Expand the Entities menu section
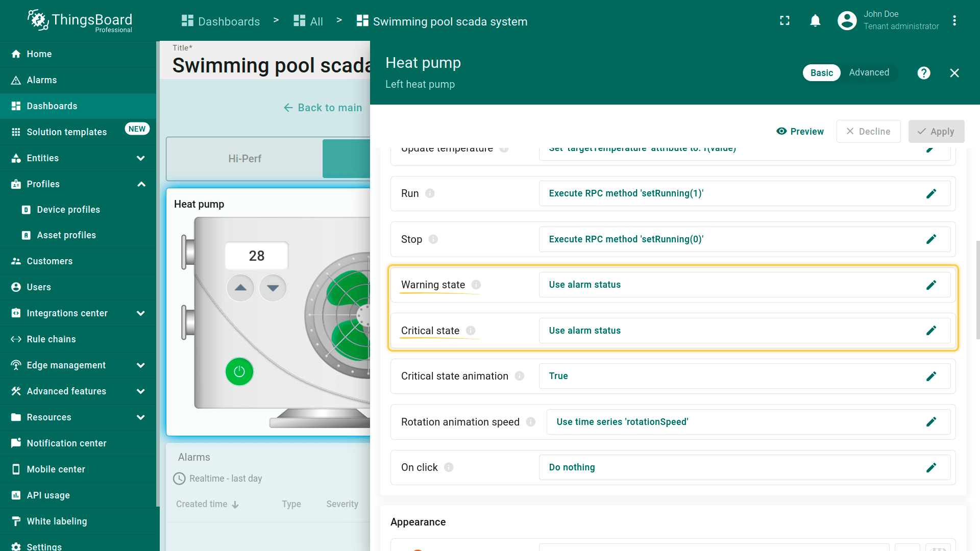Viewport: 980px width, 551px height. [x=141, y=158]
